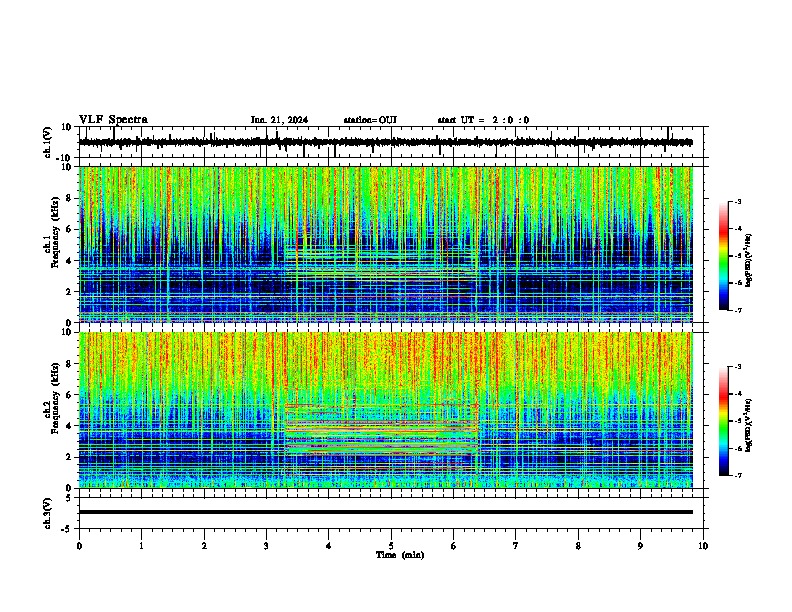The image size is (792, 612).
Task: Click the "Time (min)" axis label
Action: click(x=400, y=555)
